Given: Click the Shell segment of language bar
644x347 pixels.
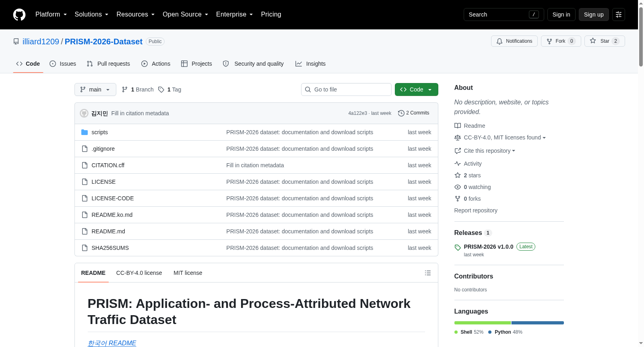Looking at the screenshot, I should (x=483, y=323).
